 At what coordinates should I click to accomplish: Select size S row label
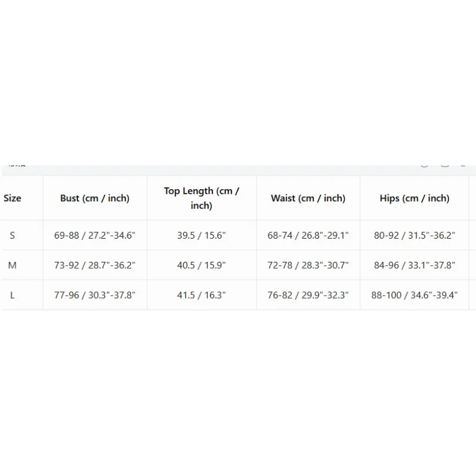pyautogui.click(x=12, y=235)
